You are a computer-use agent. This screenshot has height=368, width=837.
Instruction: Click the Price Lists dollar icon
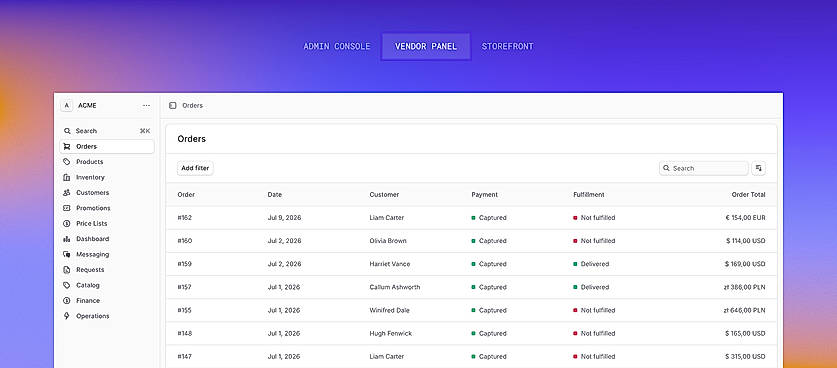click(67, 224)
